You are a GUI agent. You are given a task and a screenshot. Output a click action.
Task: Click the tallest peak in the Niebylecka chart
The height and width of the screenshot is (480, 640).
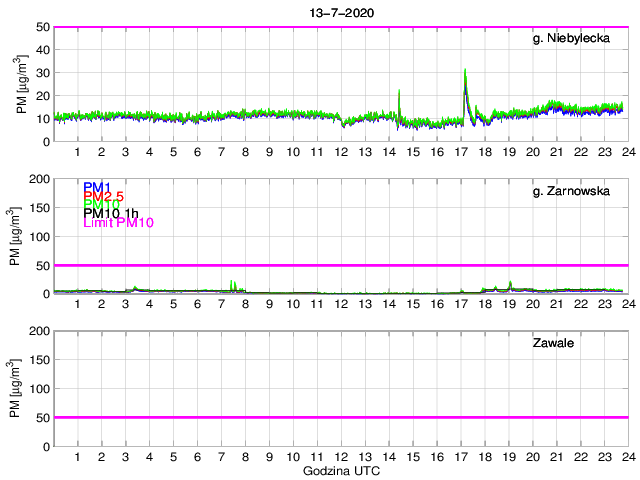(465, 72)
